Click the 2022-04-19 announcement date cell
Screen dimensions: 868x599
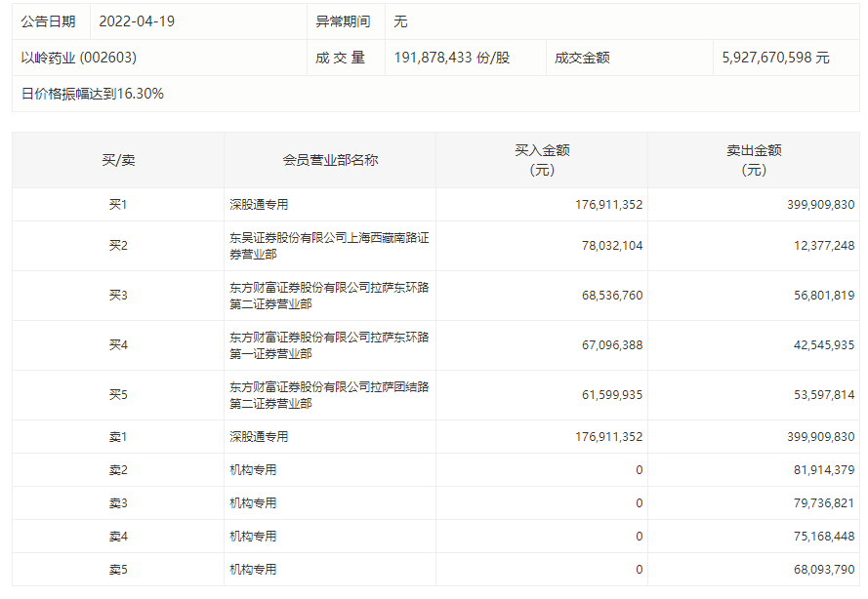tap(137, 20)
